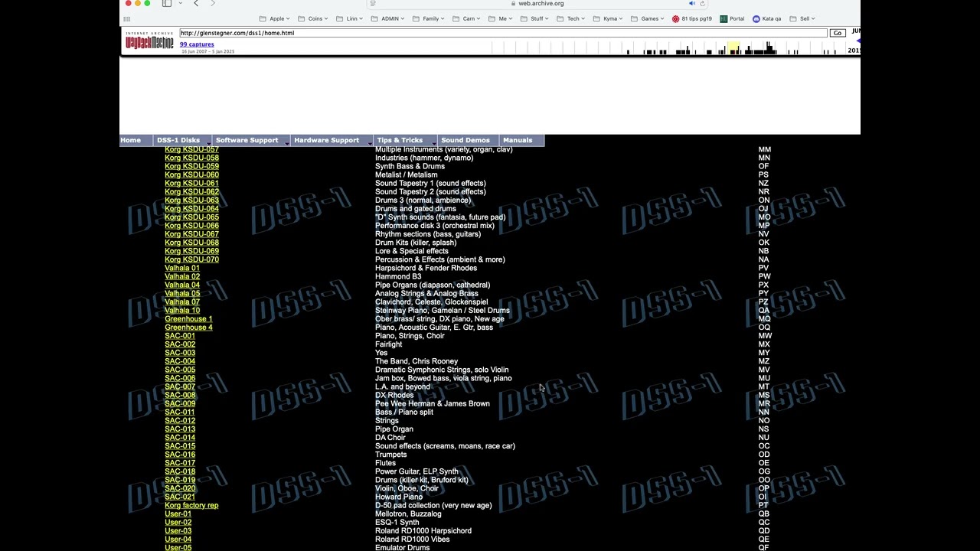This screenshot has height=551, width=980.
Task: Open the Kata qa bookmark
Action: [x=767, y=18]
